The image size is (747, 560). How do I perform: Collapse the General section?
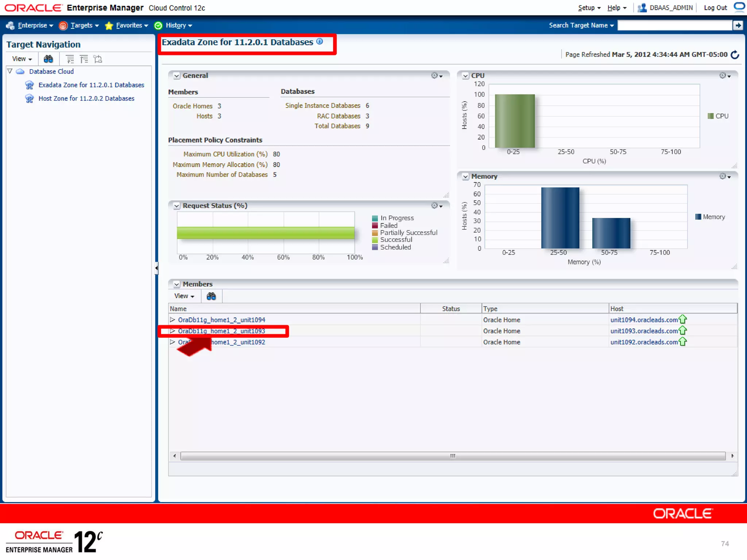coord(177,76)
